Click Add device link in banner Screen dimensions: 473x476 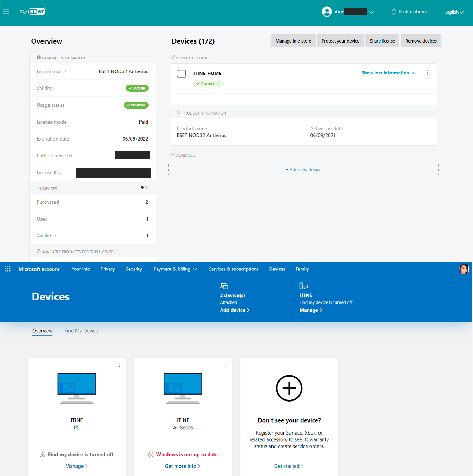tap(235, 310)
